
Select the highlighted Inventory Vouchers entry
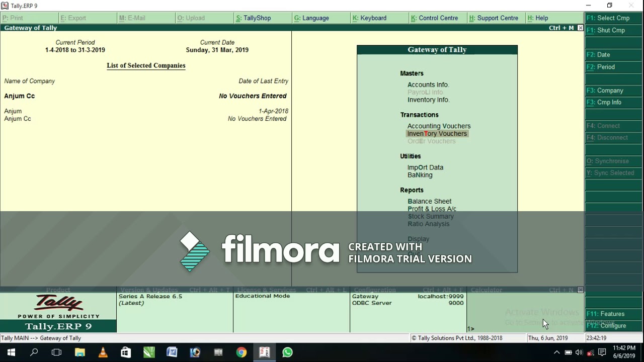437,134
